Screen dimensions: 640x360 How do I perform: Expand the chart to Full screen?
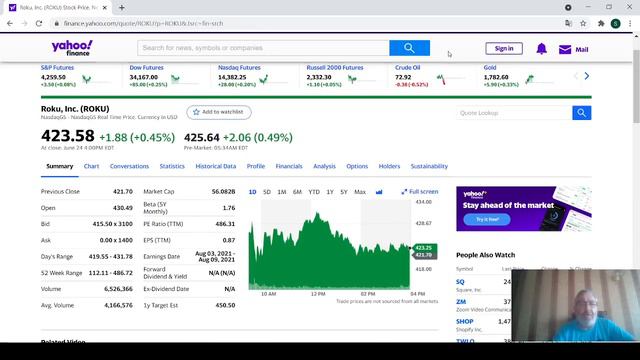[x=420, y=191]
